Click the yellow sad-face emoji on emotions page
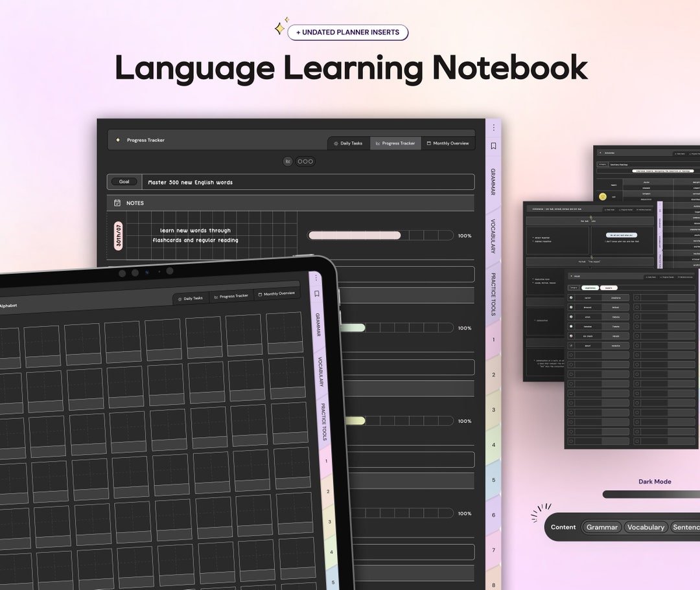The height and width of the screenshot is (590, 700). point(603,196)
